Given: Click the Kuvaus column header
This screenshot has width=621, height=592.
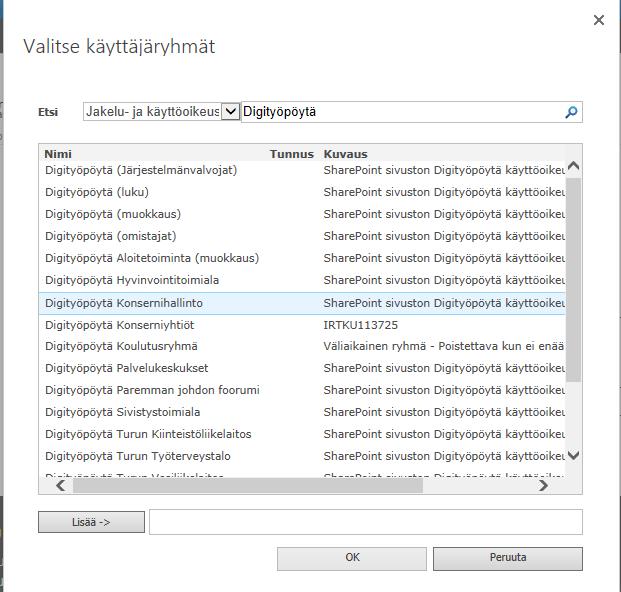Looking at the screenshot, I should 345,154.
